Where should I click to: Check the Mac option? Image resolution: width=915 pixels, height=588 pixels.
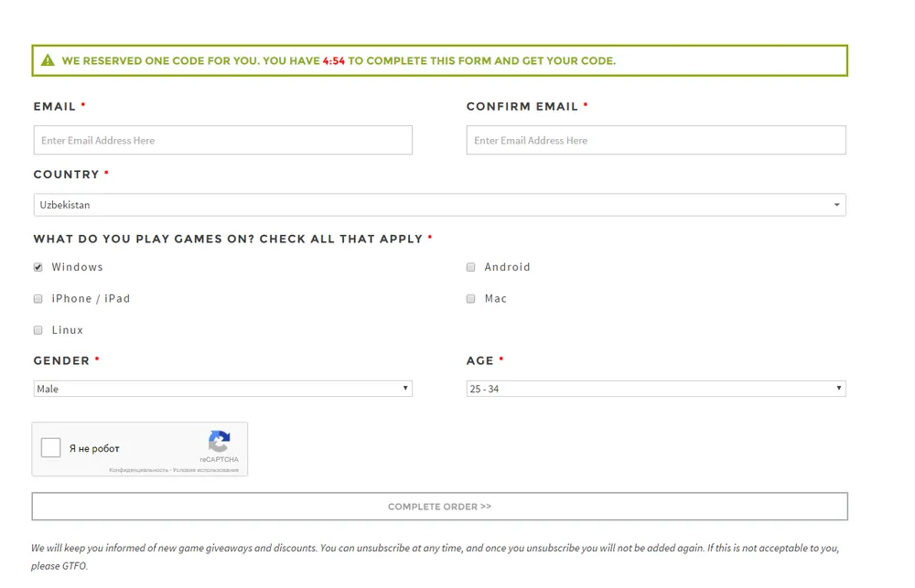[x=471, y=299]
